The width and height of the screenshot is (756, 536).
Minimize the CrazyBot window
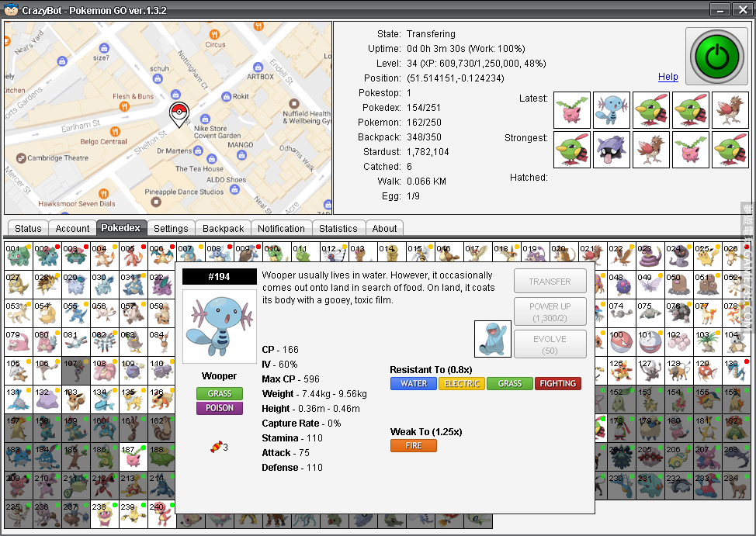(x=720, y=9)
